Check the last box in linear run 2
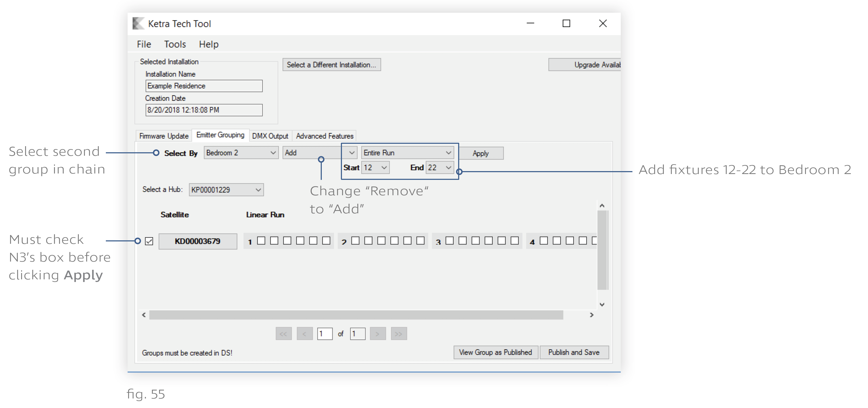868x408 pixels. 420,241
